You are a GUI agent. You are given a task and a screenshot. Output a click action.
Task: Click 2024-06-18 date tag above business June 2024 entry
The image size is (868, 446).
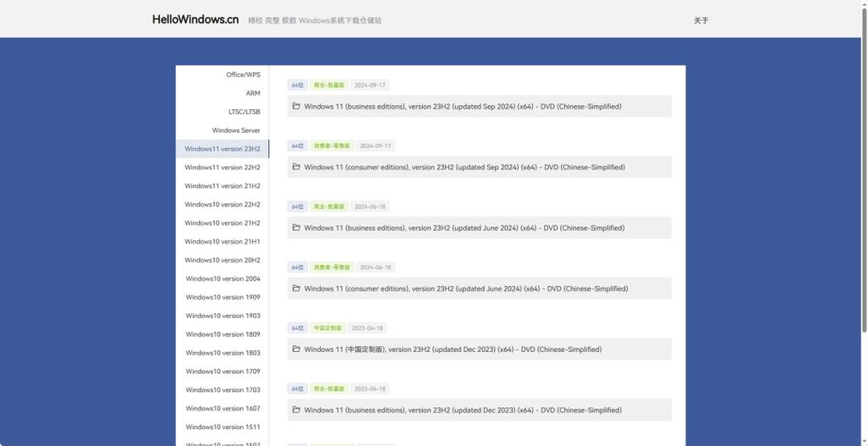coord(370,206)
